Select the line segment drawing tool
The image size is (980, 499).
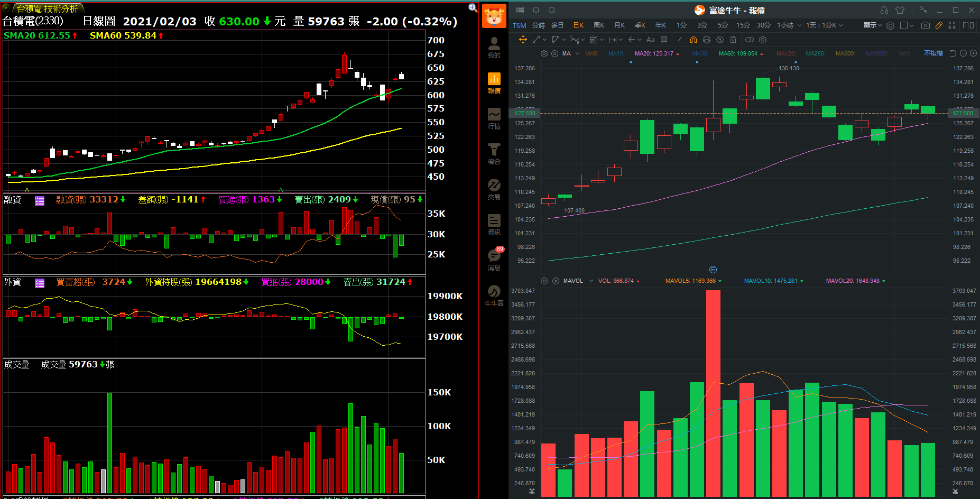click(536, 40)
